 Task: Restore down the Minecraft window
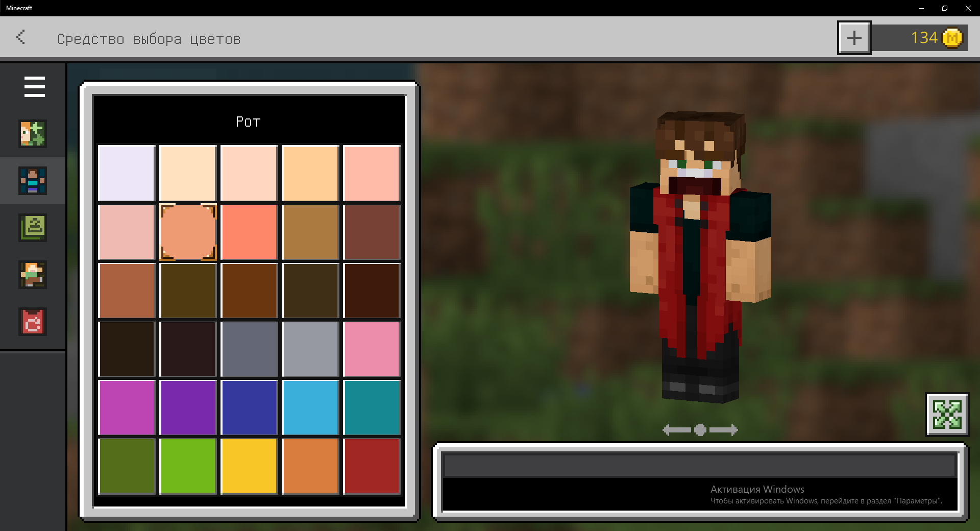945,8
